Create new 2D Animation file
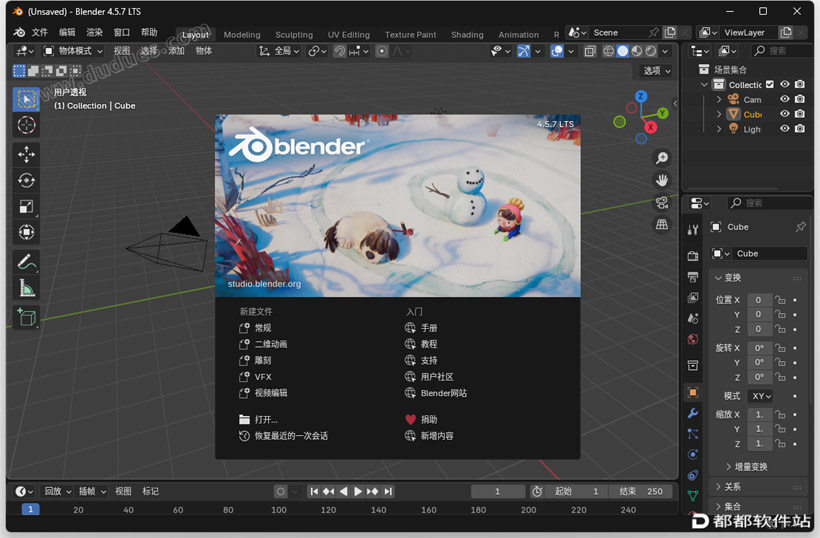Image resolution: width=820 pixels, height=538 pixels. pos(263,344)
